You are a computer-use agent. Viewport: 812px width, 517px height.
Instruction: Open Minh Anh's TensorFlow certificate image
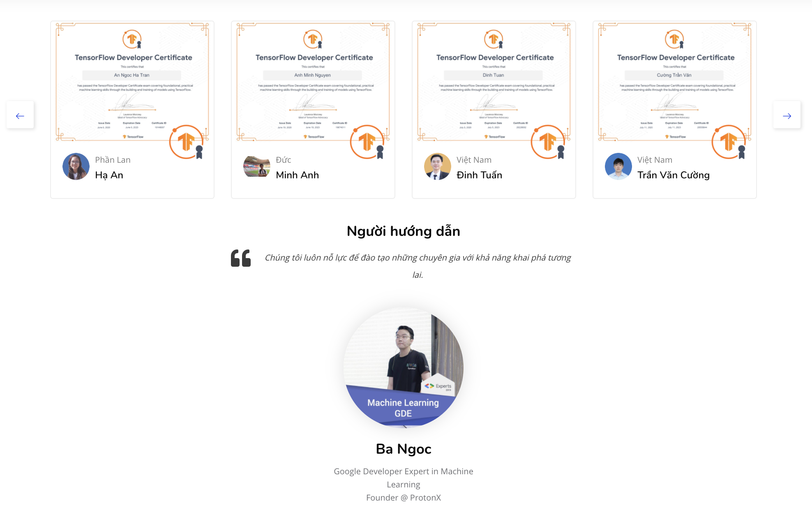tap(313, 81)
